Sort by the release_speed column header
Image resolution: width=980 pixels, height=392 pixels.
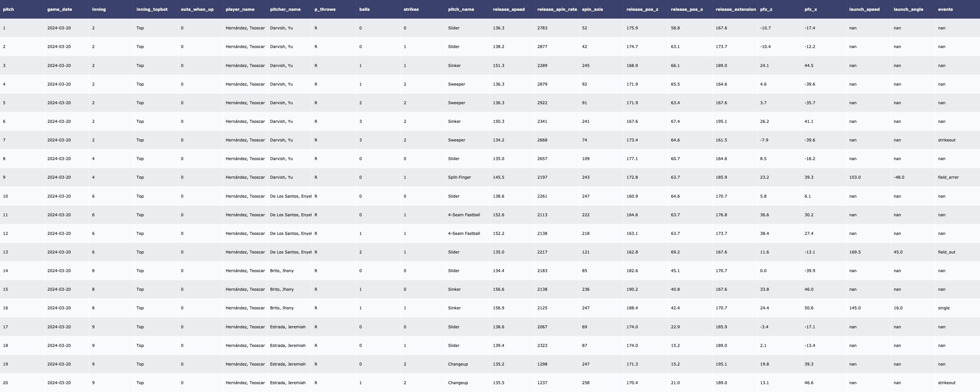pos(508,9)
